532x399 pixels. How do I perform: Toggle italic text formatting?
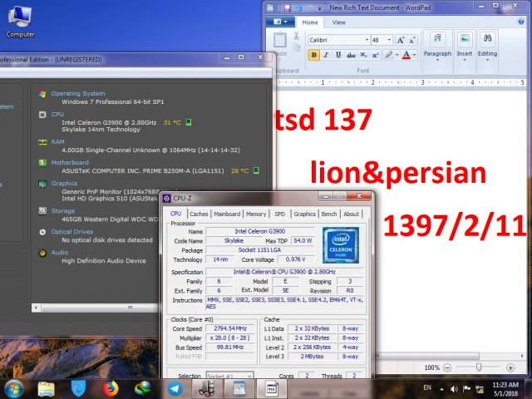click(x=326, y=55)
